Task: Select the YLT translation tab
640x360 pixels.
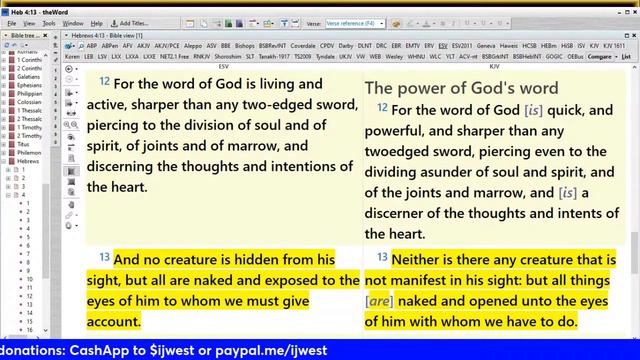Action: tap(450, 57)
